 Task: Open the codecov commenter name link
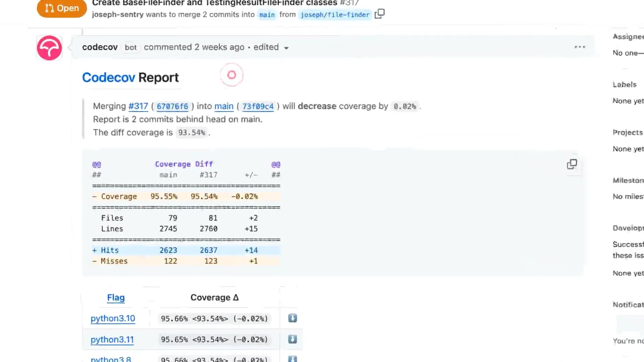[x=100, y=47]
